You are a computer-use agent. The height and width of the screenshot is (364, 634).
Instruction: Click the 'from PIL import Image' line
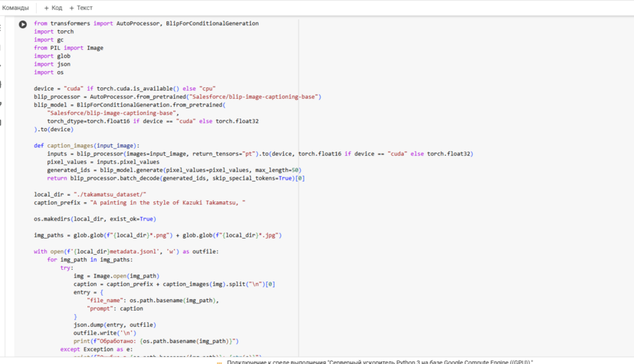pyautogui.click(x=68, y=48)
